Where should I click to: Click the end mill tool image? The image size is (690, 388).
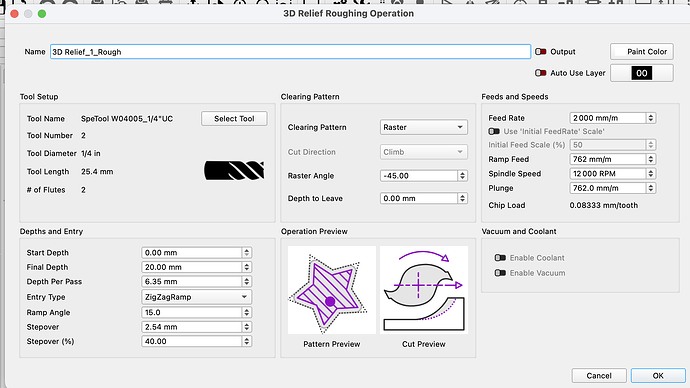coord(234,170)
